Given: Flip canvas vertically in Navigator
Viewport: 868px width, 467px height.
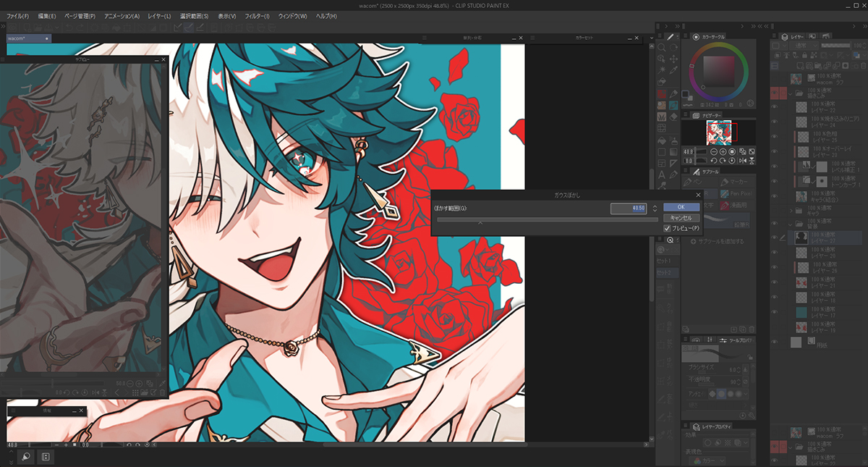Looking at the screenshot, I should coord(752,161).
